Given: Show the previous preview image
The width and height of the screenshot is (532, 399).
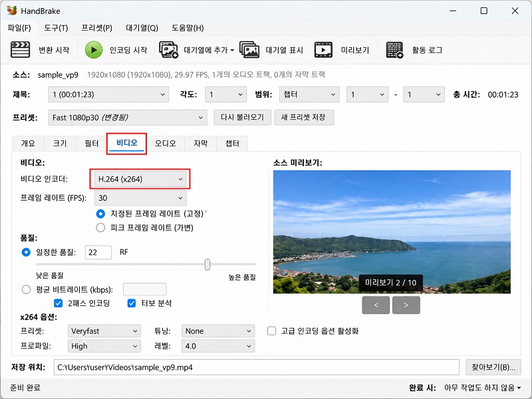Looking at the screenshot, I should pyautogui.click(x=376, y=305).
